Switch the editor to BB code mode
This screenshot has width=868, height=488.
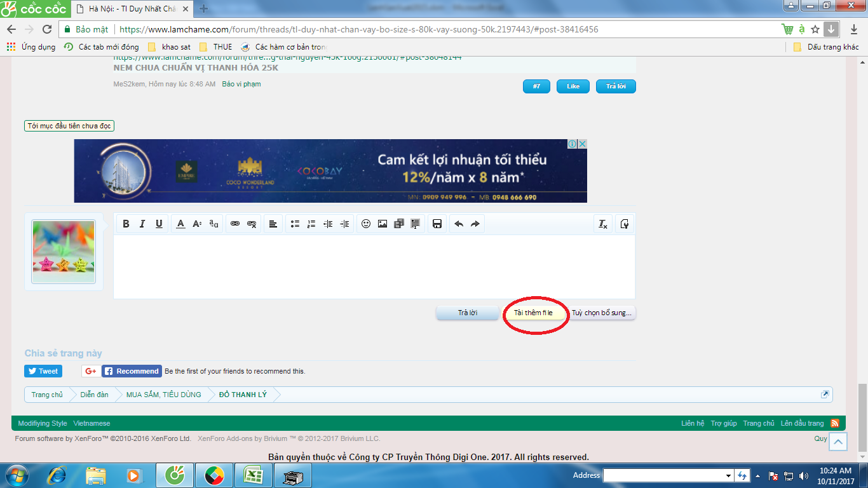coord(624,224)
